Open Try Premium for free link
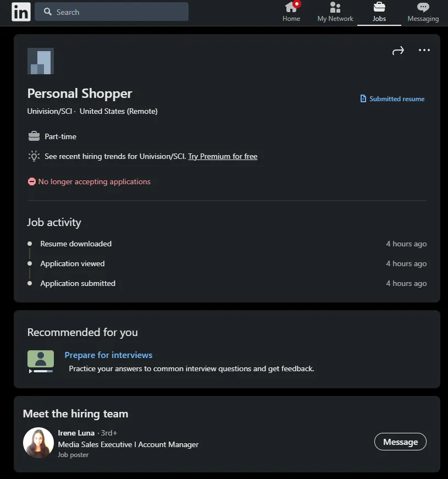The height and width of the screenshot is (479, 448). [x=223, y=156]
